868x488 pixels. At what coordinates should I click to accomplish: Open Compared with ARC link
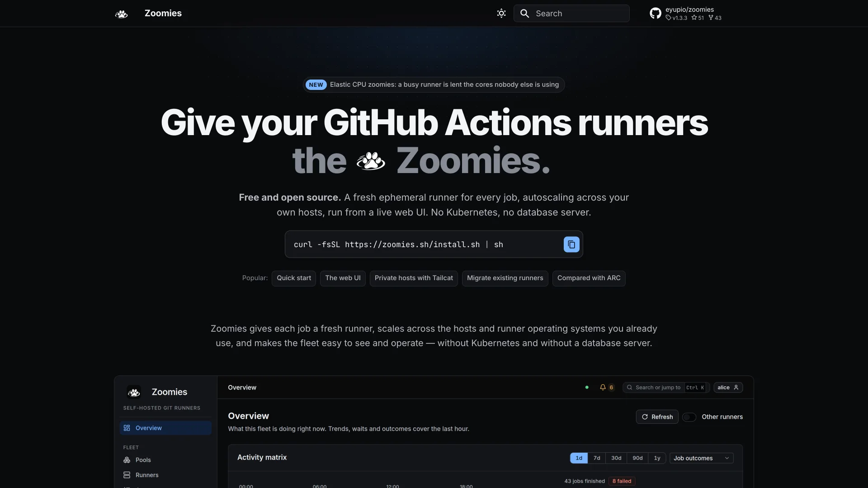click(x=589, y=278)
